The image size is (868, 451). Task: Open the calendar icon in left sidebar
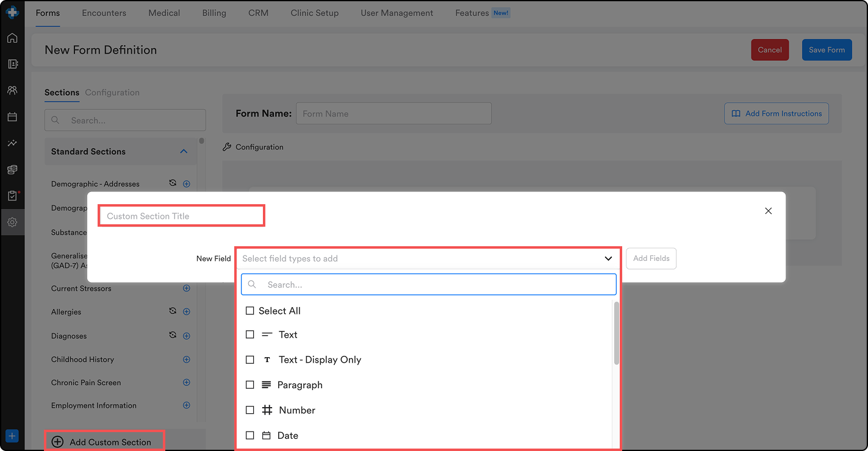pyautogui.click(x=12, y=117)
